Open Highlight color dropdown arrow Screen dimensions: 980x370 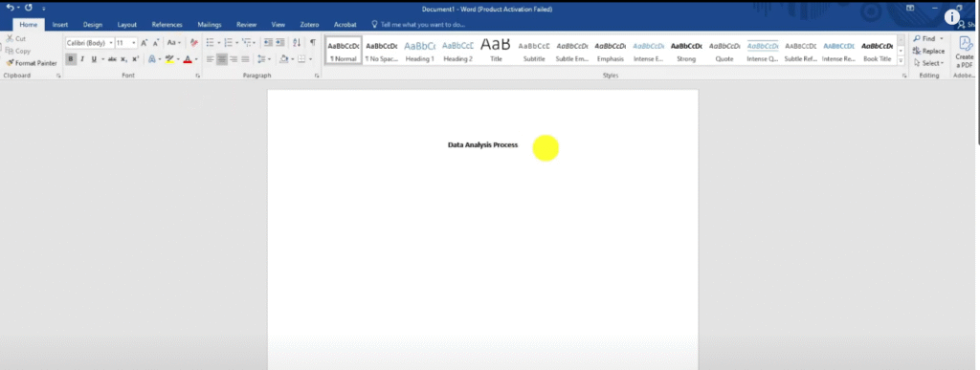click(177, 59)
